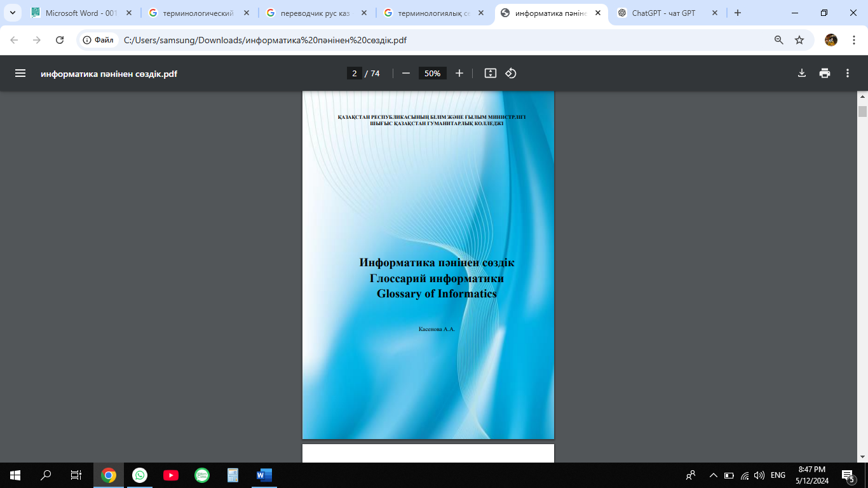Click the volume icon in system tray

coord(759,475)
